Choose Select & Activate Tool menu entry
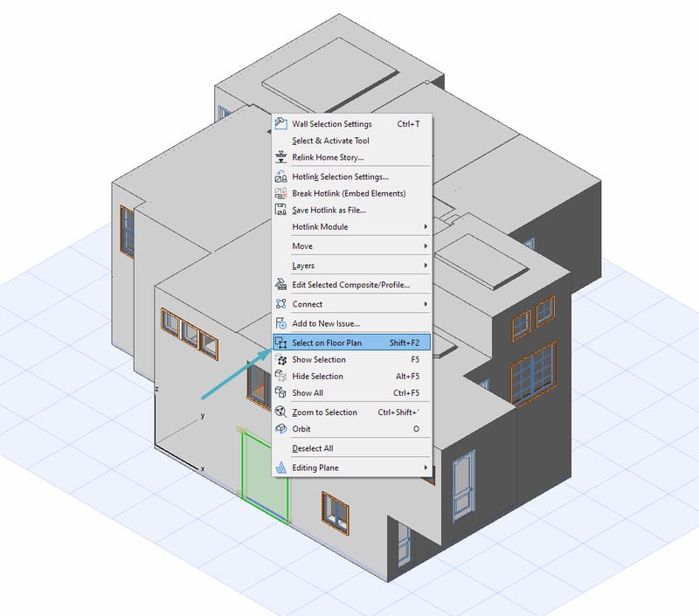699x616 pixels. click(330, 141)
